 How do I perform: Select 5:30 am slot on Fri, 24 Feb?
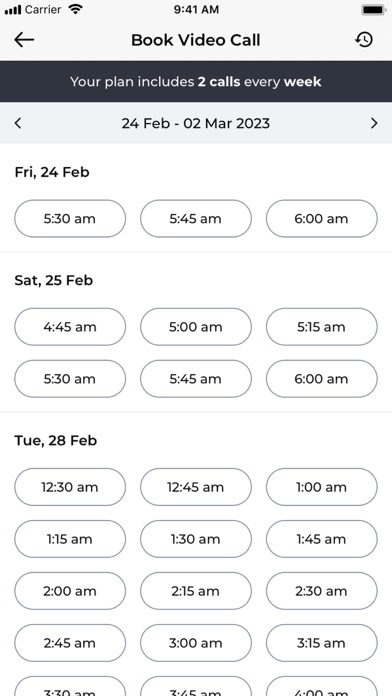click(70, 218)
